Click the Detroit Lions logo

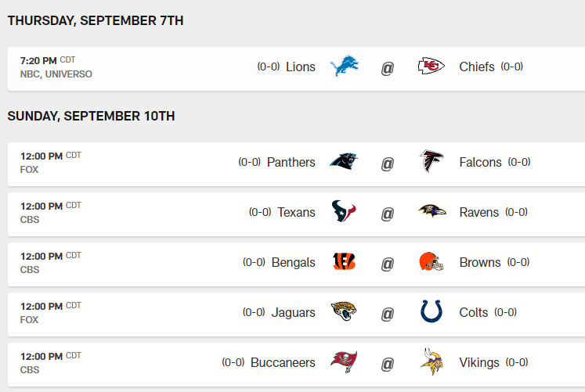click(344, 67)
